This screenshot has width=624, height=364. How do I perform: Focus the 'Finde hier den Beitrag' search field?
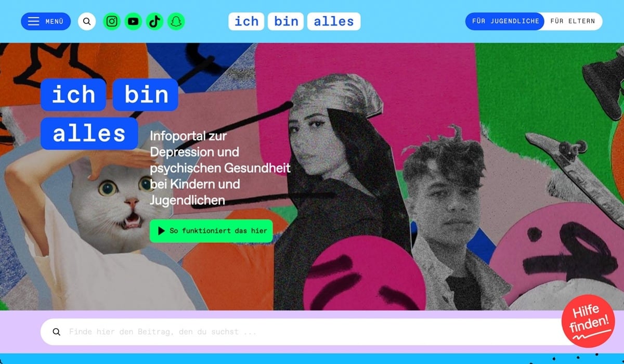(x=306, y=332)
